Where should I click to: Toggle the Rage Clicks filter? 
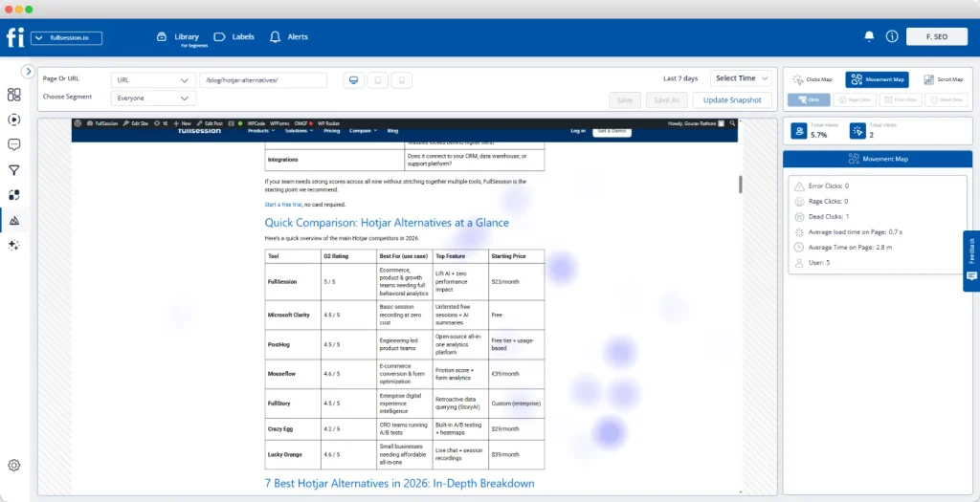click(855, 99)
